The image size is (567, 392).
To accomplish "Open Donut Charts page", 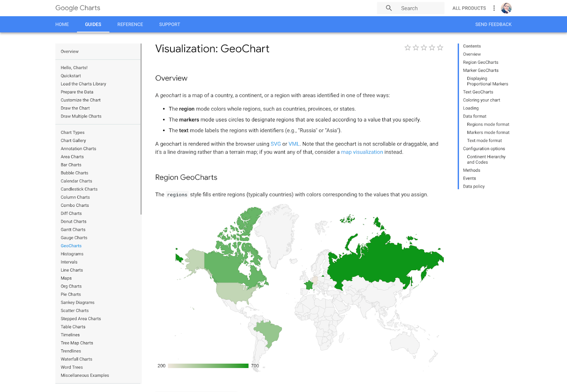I will pos(73,222).
